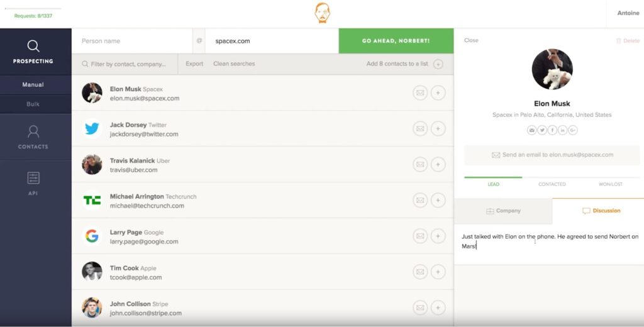Click the Person name input field
Viewport: 644px width, 327px height.
click(134, 41)
